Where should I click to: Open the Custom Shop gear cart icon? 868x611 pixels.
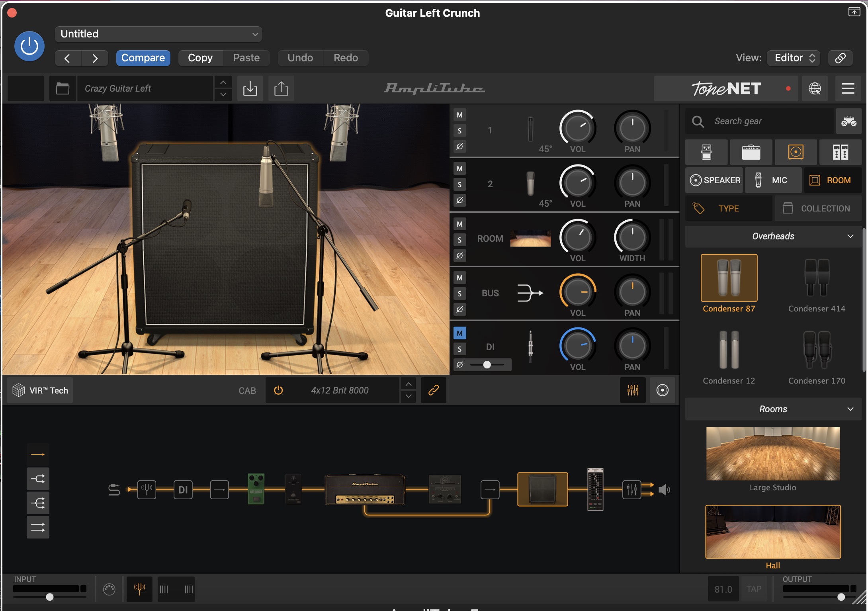click(849, 121)
